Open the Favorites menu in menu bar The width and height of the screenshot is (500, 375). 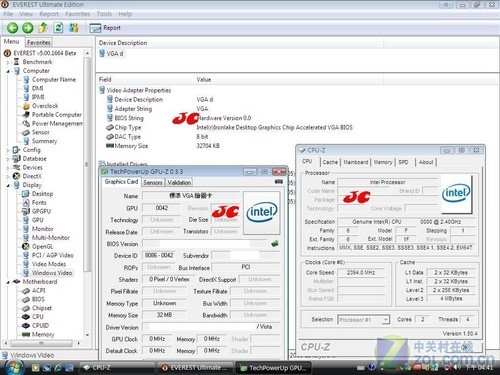click(77, 14)
